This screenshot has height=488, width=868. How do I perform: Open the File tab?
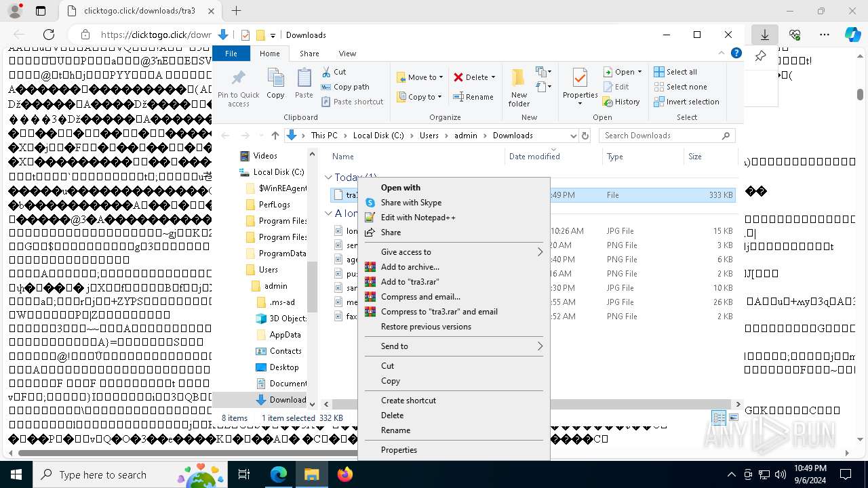click(x=231, y=54)
